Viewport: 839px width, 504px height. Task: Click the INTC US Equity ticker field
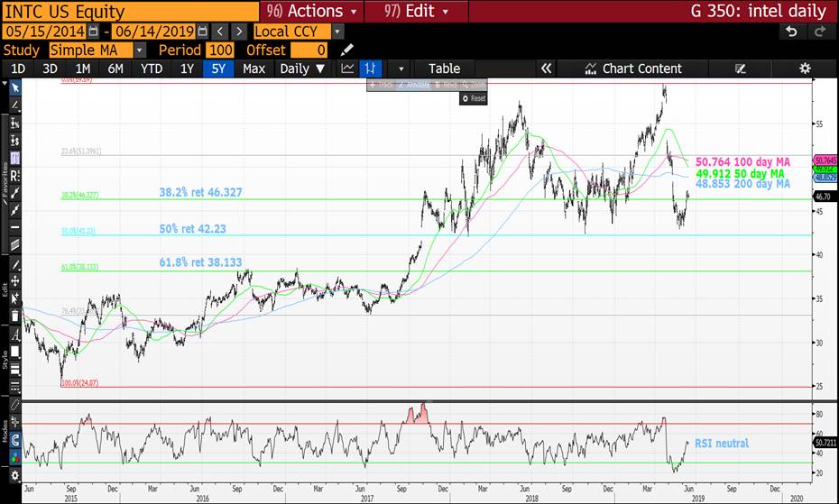130,11
